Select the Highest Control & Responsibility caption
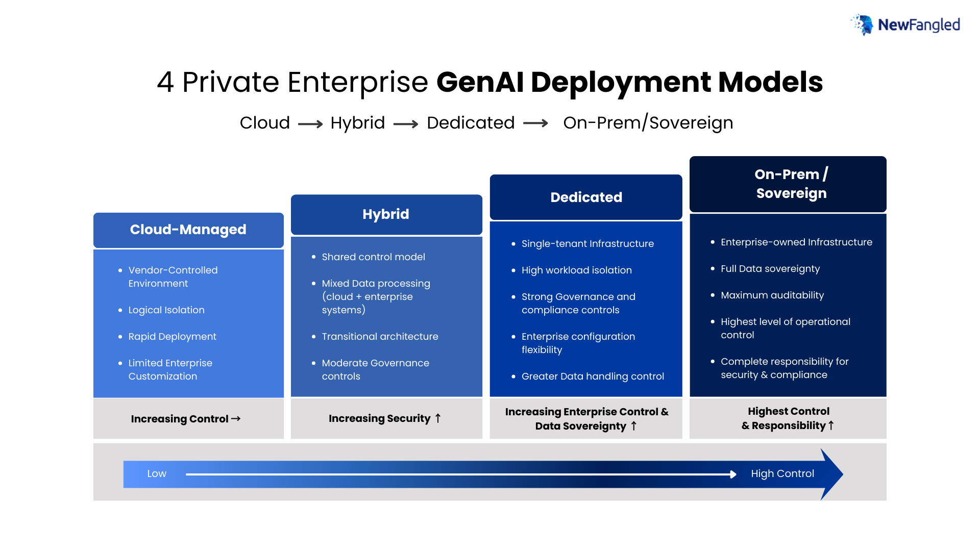Viewport: 980px width, 551px height. [x=788, y=418]
